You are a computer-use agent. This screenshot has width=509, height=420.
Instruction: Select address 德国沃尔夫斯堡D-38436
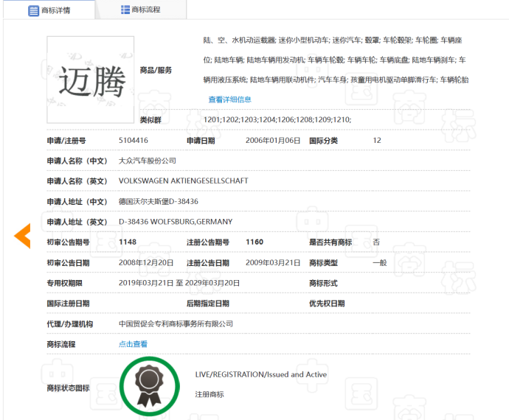[159, 201]
